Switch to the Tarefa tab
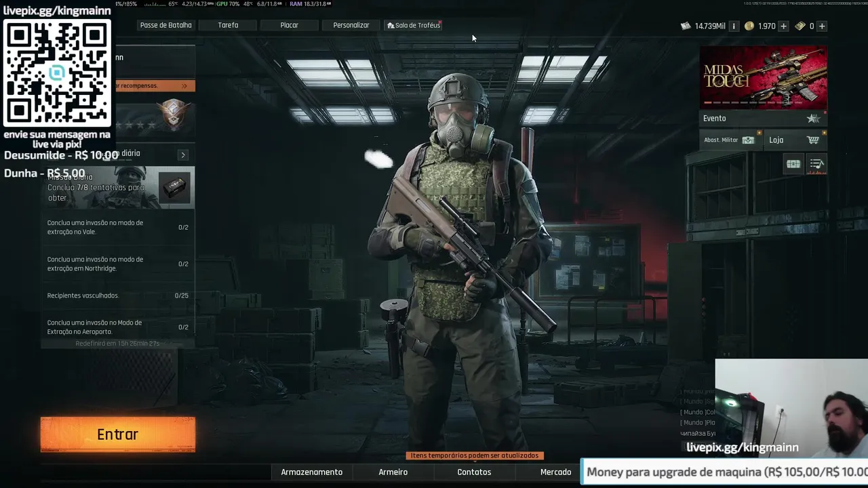This screenshot has width=868, height=488. pyautogui.click(x=228, y=25)
